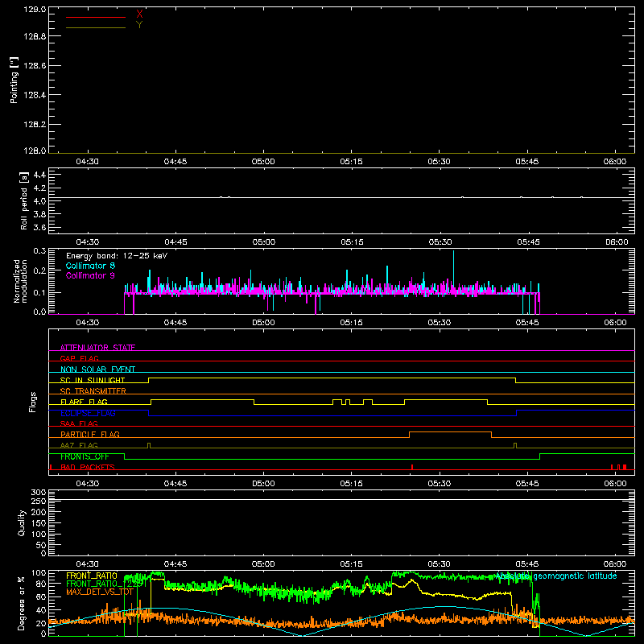Click the olive 'AAZ_FLAG' label
The image size is (644, 644).
point(79,445)
